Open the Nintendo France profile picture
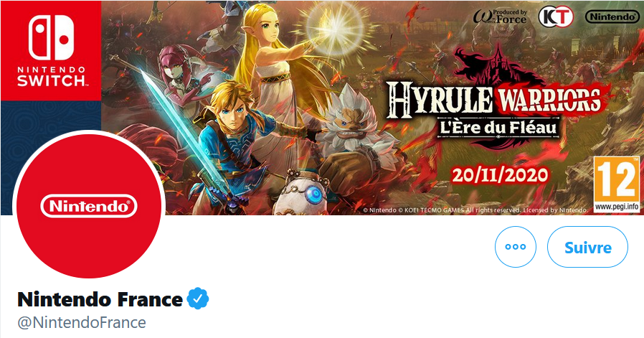Viewport: 644px width, 338px height. pyautogui.click(x=89, y=205)
